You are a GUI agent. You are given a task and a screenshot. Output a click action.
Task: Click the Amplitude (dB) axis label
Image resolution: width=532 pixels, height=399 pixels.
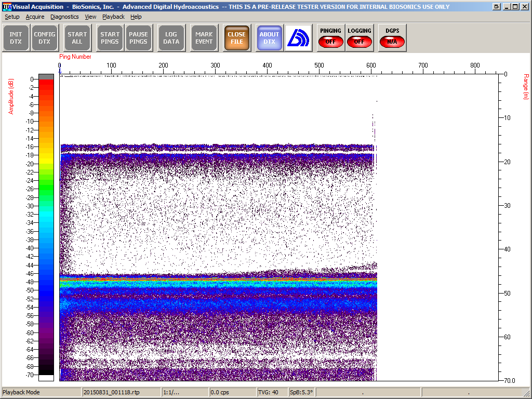pyautogui.click(x=11, y=96)
